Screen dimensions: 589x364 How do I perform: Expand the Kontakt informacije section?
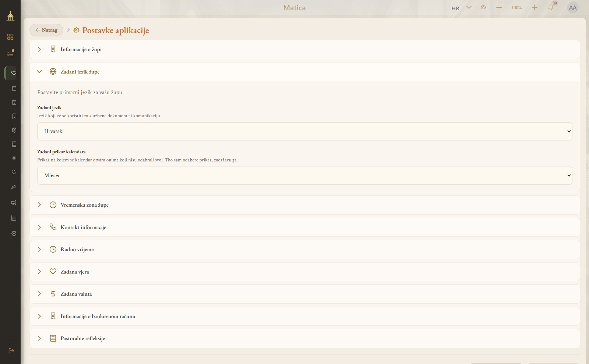(x=305, y=227)
